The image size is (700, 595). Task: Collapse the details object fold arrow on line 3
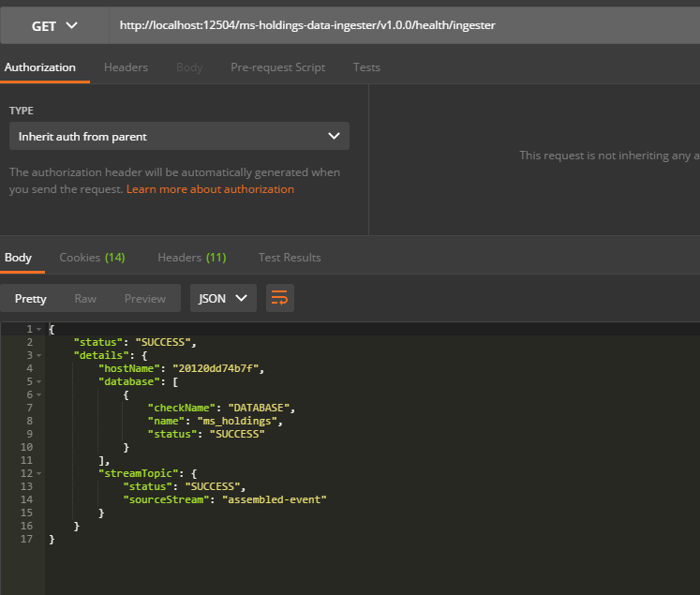click(x=38, y=356)
